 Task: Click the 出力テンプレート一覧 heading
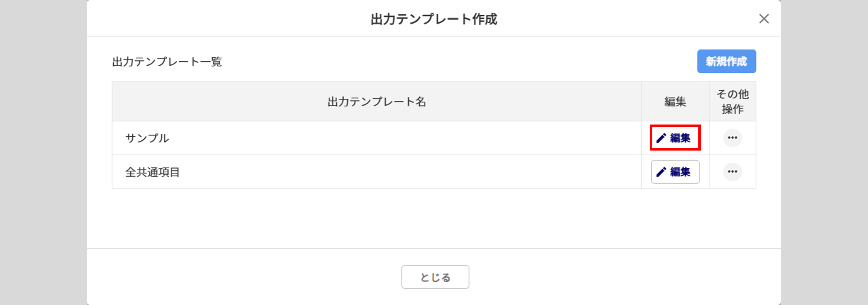[167, 62]
